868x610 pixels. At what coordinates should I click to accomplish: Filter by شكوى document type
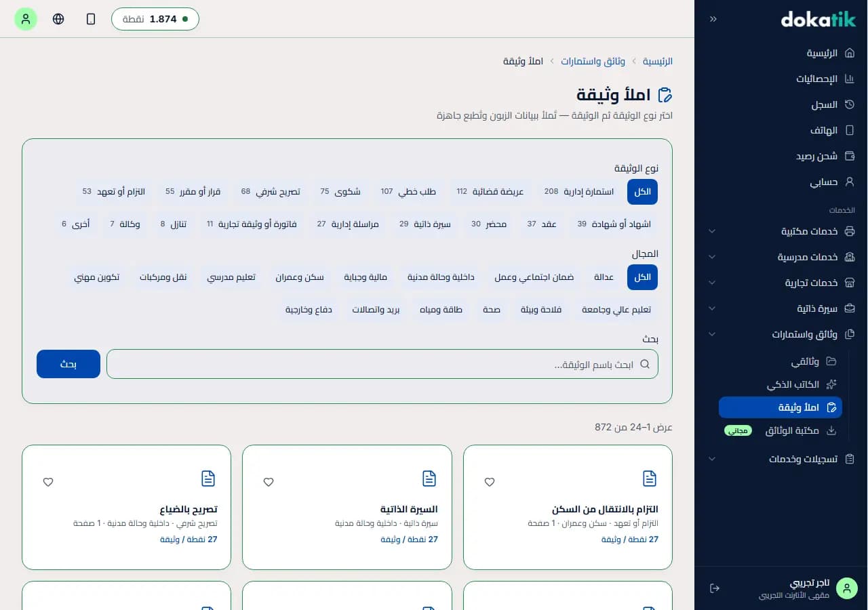tap(340, 192)
